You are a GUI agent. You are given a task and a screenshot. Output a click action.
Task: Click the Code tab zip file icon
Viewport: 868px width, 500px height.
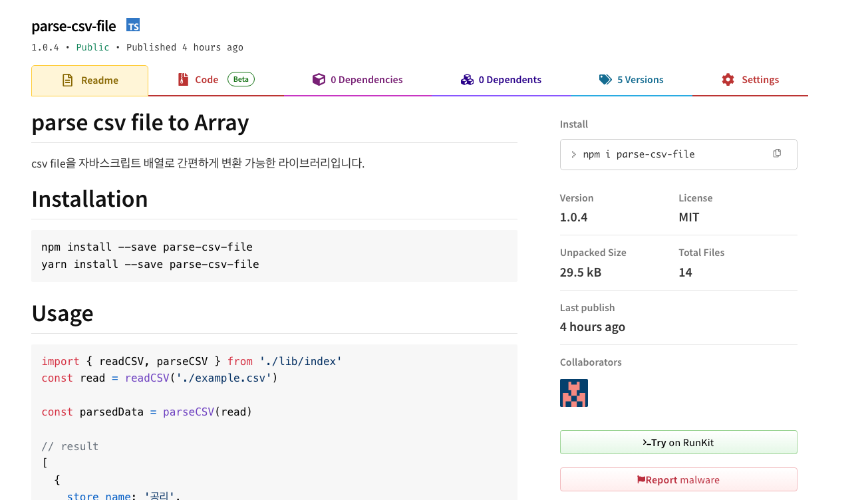point(183,80)
